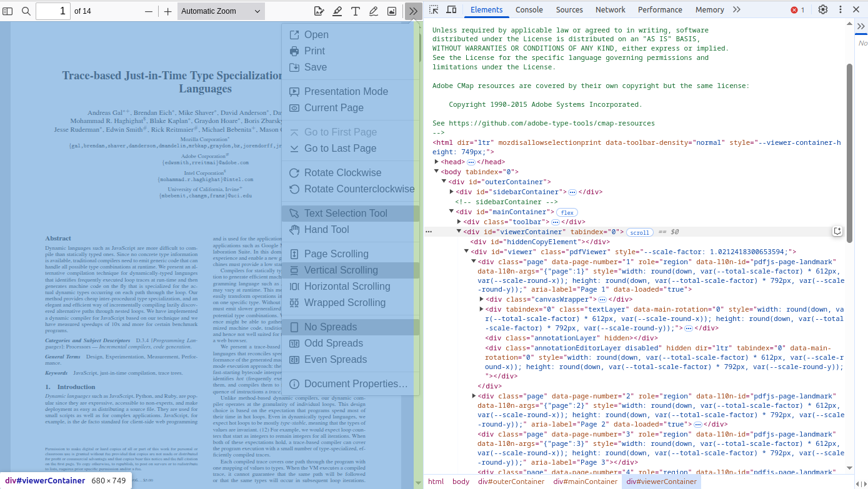Viewport: 868px width, 489px height.
Task: Expand the div#sidebarContainer node
Action: [x=452, y=192]
